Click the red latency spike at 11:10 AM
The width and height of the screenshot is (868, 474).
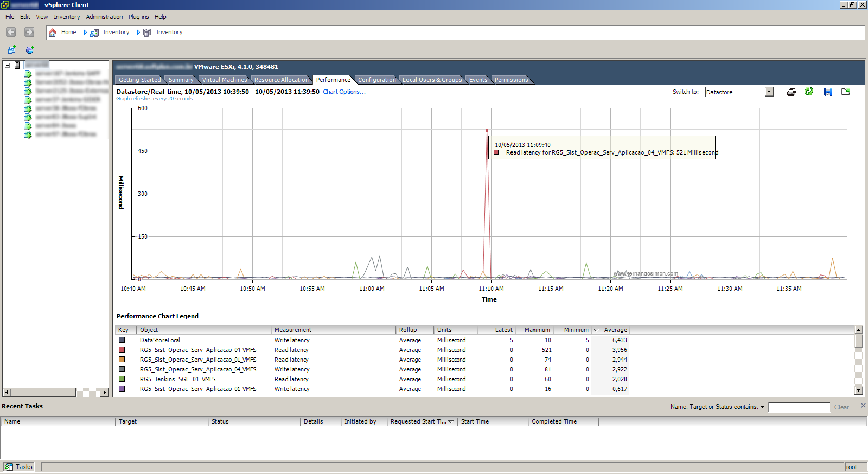487,131
